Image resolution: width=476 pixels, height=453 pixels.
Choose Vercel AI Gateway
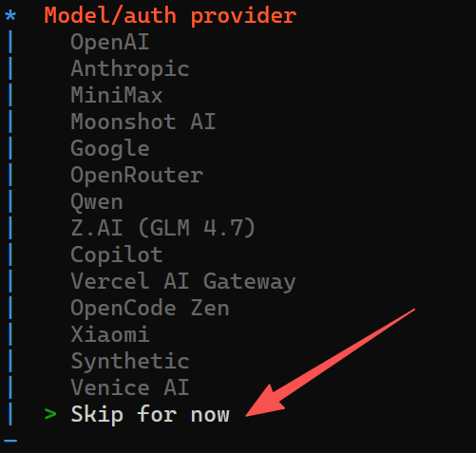point(183,282)
